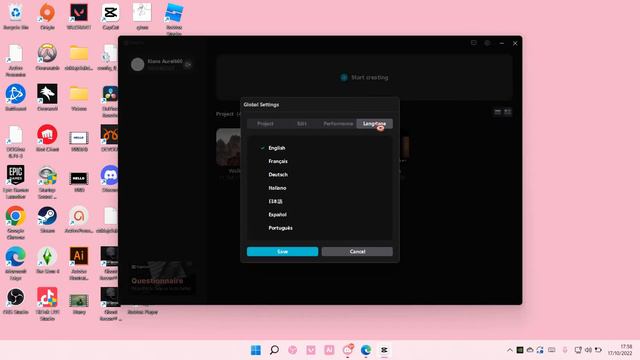Select English language option

point(277,148)
